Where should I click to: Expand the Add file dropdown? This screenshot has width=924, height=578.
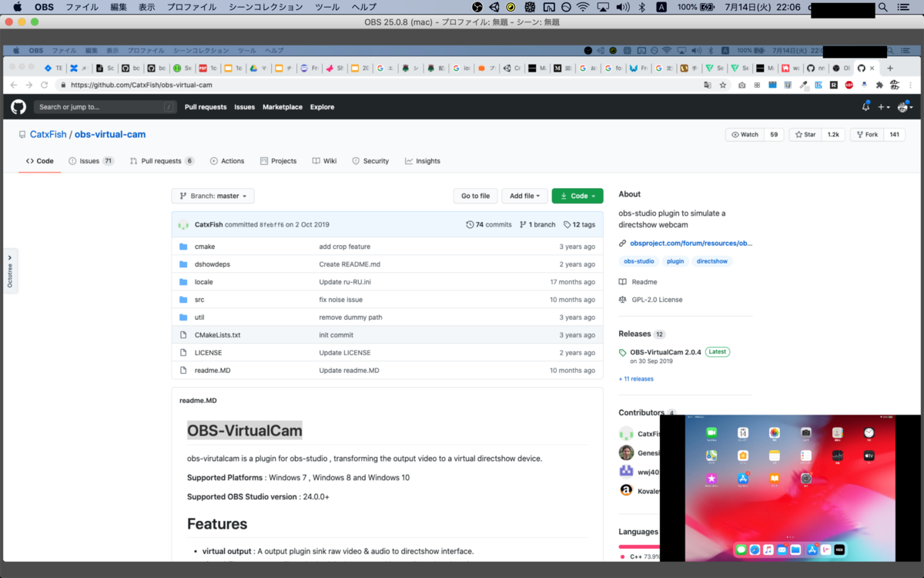coord(524,196)
